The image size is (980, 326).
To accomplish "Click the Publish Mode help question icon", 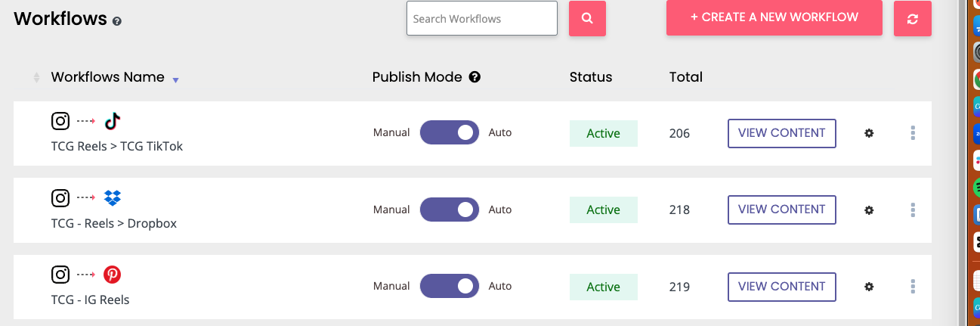I will pyautogui.click(x=475, y=77).
